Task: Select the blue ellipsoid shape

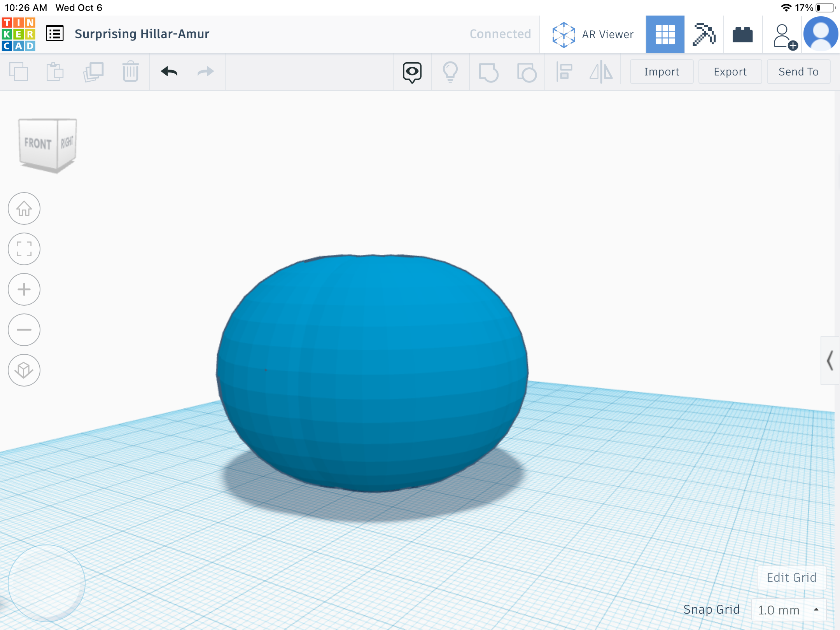Action: point(372,373)
